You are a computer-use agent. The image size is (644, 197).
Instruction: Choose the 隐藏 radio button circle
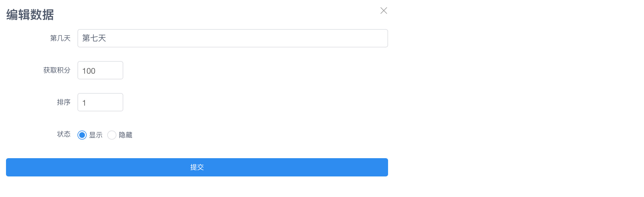(x=112, y=135)
